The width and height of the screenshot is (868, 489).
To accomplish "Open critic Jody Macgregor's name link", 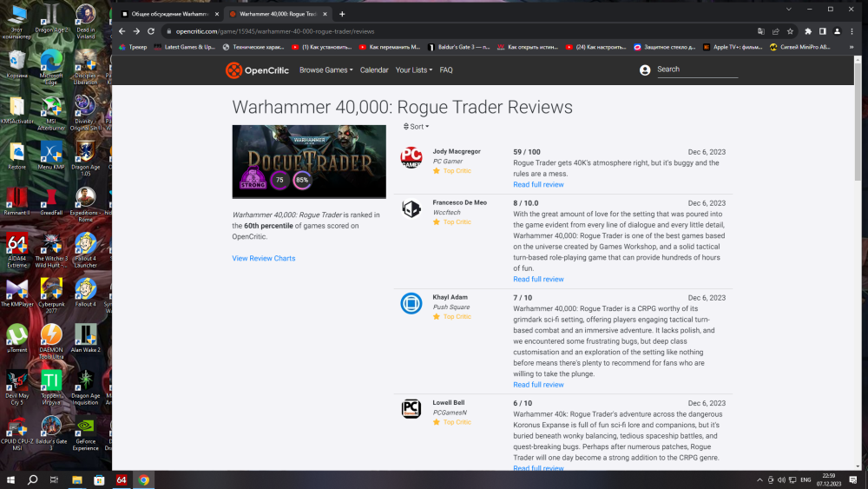I will click(x=457, y=151).
